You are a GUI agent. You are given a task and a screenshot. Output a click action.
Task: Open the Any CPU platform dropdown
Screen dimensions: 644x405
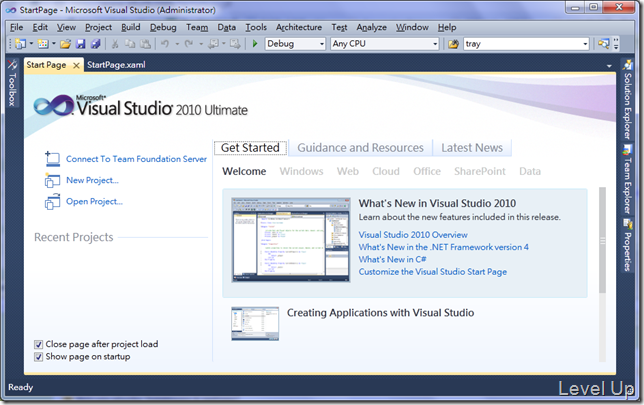click(x=435, y=44)
